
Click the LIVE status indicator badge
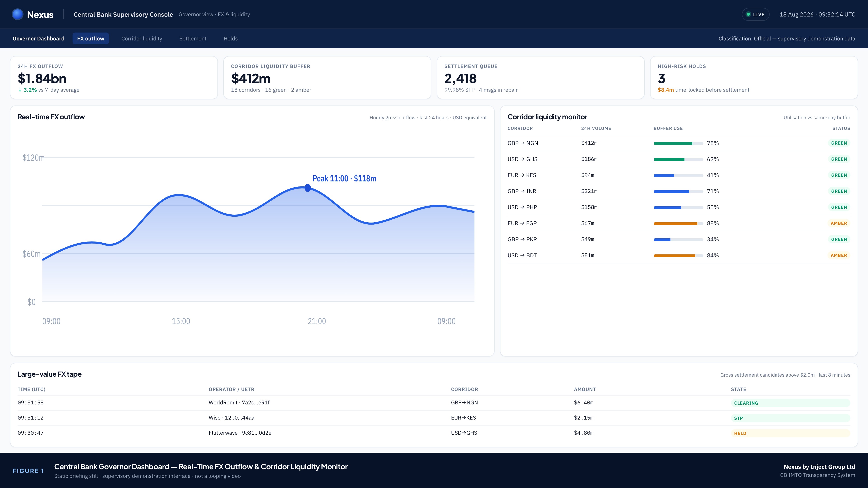(755, 14)
